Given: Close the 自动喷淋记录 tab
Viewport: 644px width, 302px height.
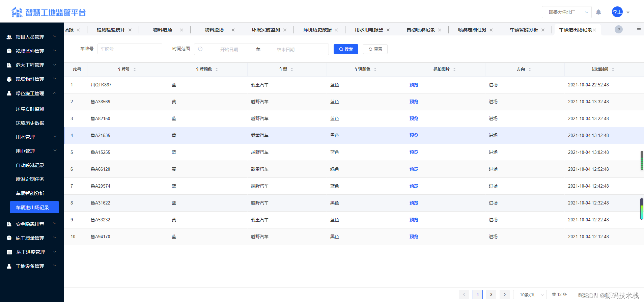Looking at the screenshot, I should pyautogui.click(x=440, y=30).
